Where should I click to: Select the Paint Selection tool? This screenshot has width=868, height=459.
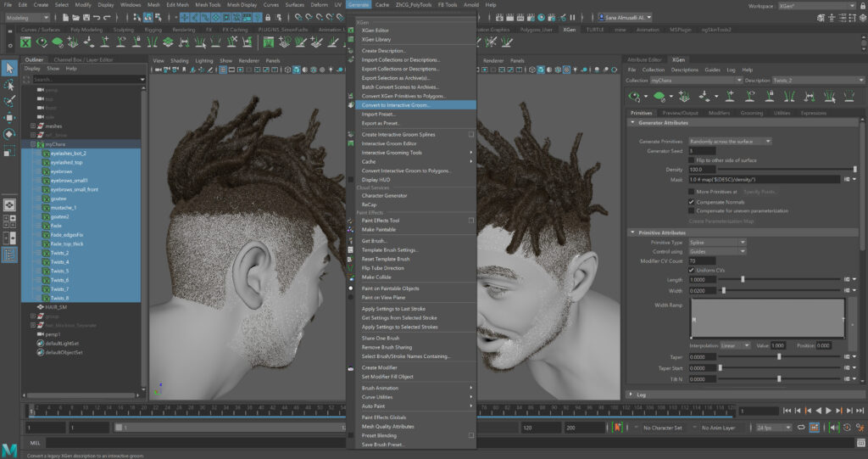click(9, 101)
